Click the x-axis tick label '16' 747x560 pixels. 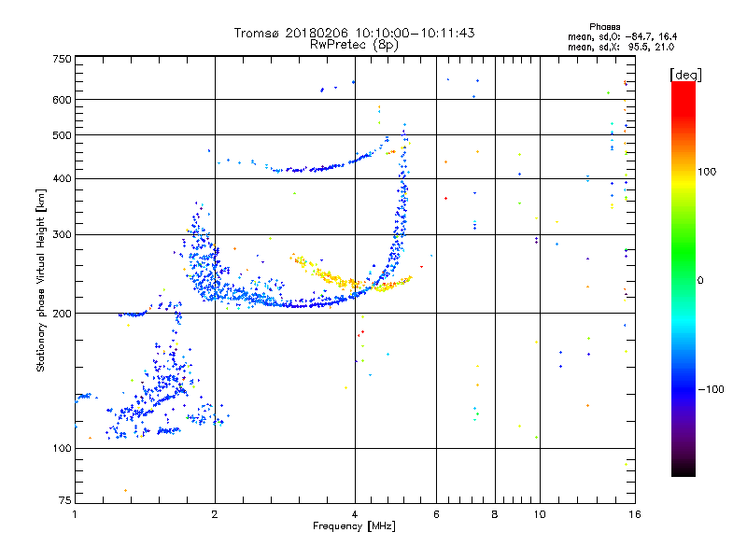click(x=635, y=514)
